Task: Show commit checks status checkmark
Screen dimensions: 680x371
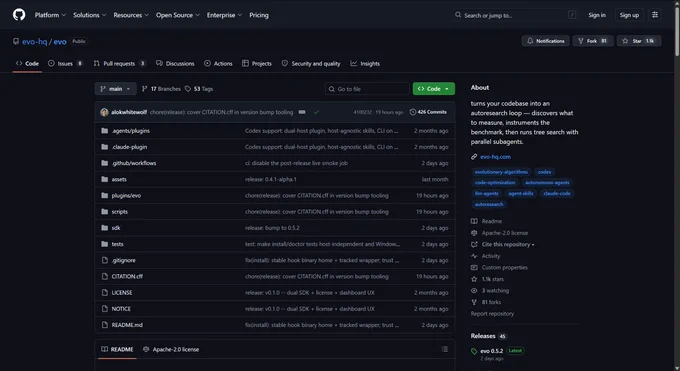Action: click(x=317, y=112)
